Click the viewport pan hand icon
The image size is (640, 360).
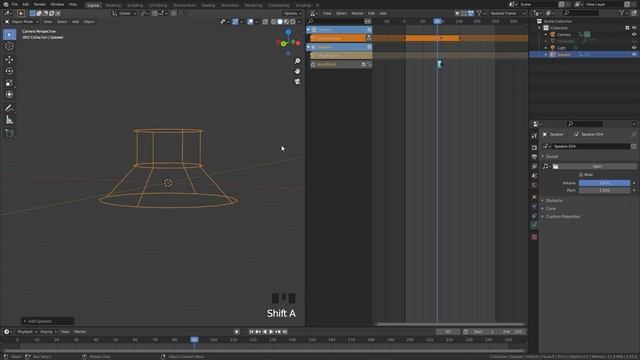pos(298,71)
